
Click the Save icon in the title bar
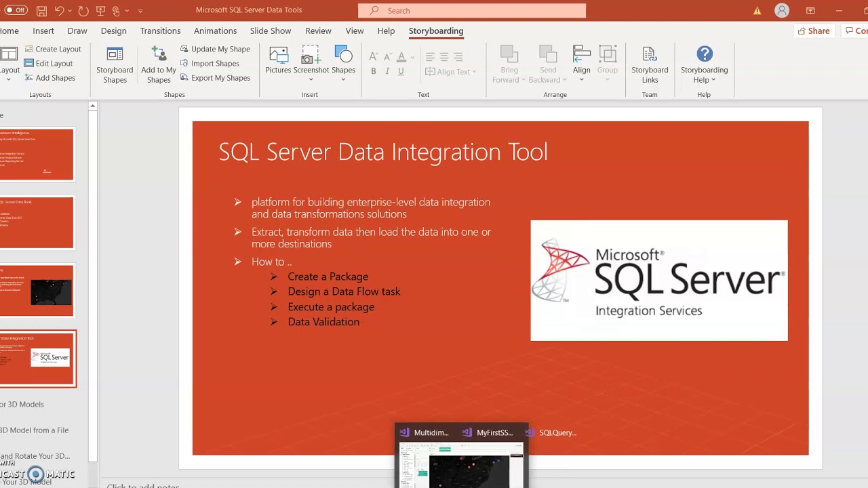pos(42,11)
